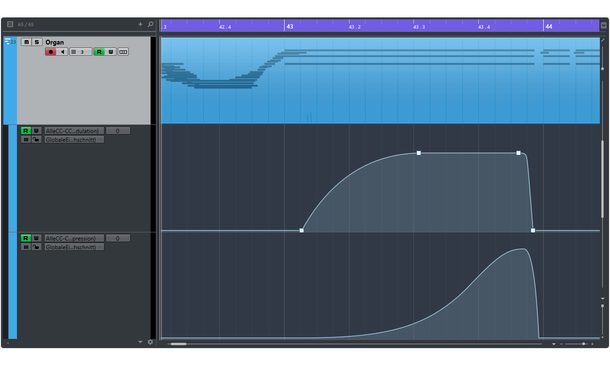This screenshot has width=610, height=366.
Task: Toggle the lock icon on the modulation lane
Action: coord(36,139)
